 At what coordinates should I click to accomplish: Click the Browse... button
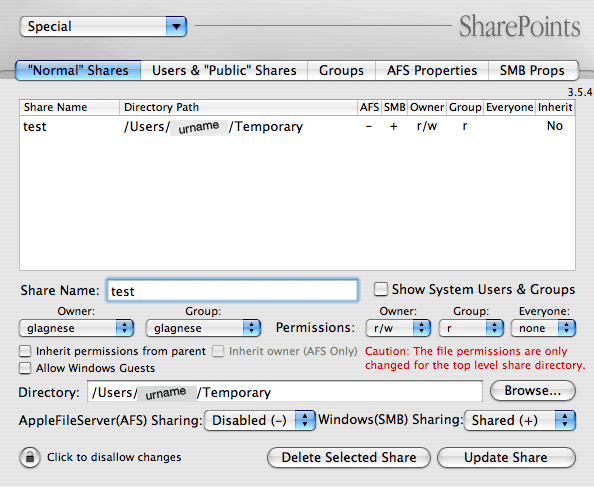click(x=533, y=391)
